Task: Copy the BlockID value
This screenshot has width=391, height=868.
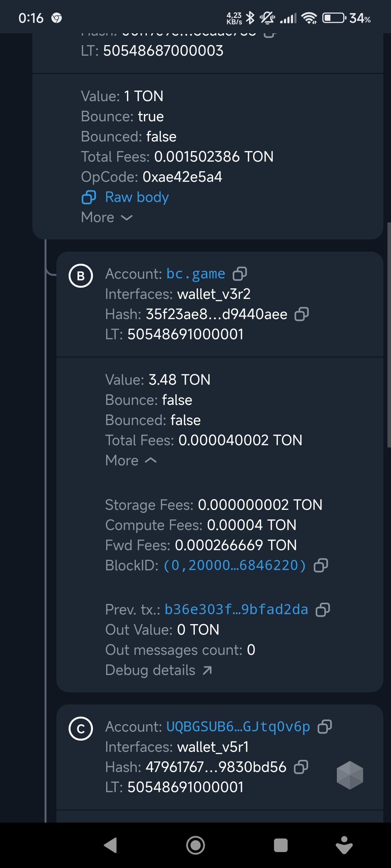Action: (x=321, y=566)
